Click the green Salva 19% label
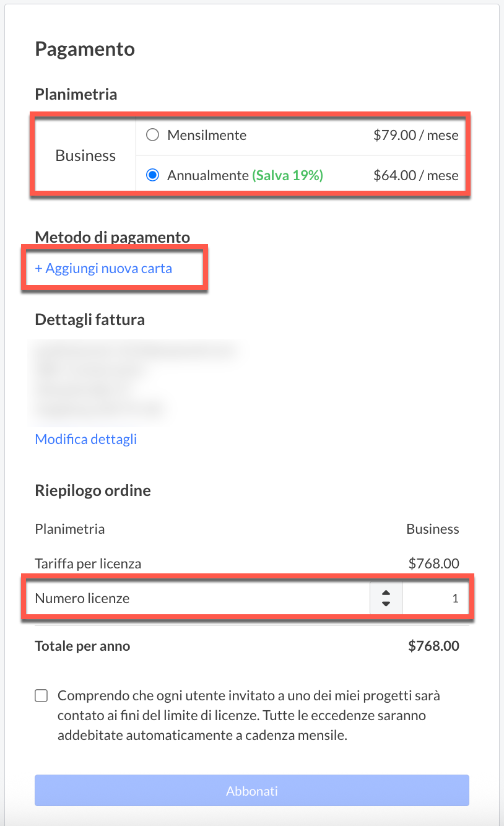 287,175
